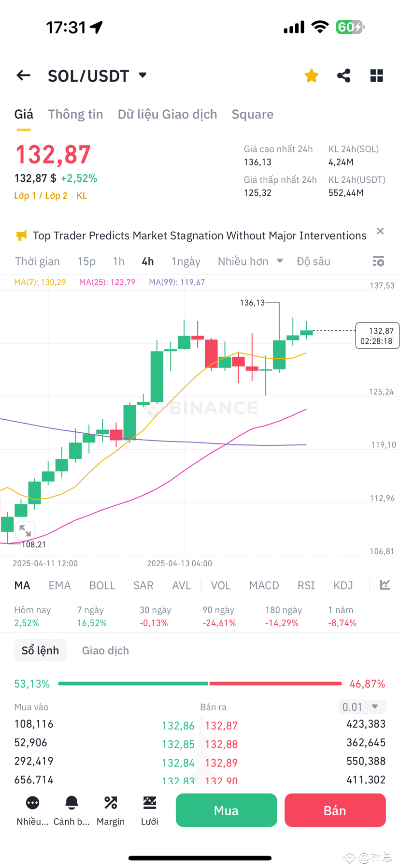This screenshot has width=400, height=868.
Task: Toggle the MACD indicator on the chart
Action: (x=264, y=585)
